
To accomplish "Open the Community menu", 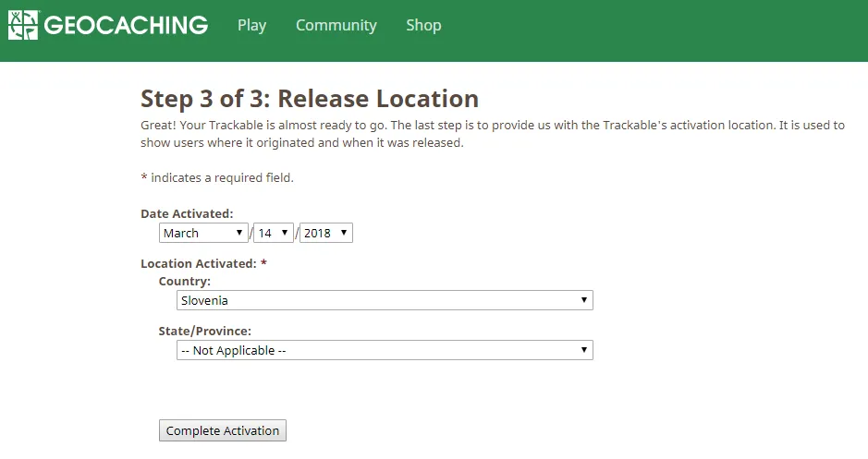I will (x=336, y=26).
